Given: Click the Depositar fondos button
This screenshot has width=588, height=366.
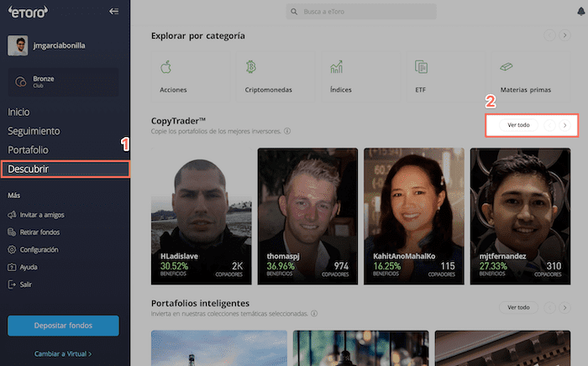Looking at the screenshot, I should (63, 326).
